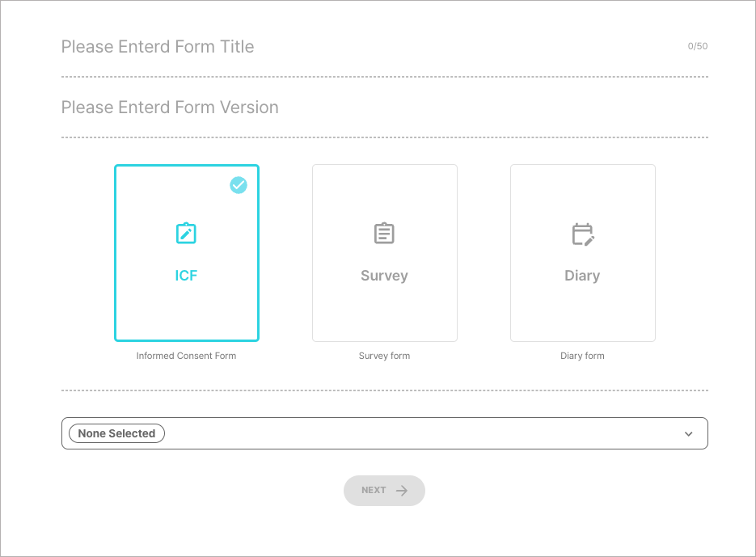Click the Survey label text
The image size is (756, 557).
(x=384, y=276)
